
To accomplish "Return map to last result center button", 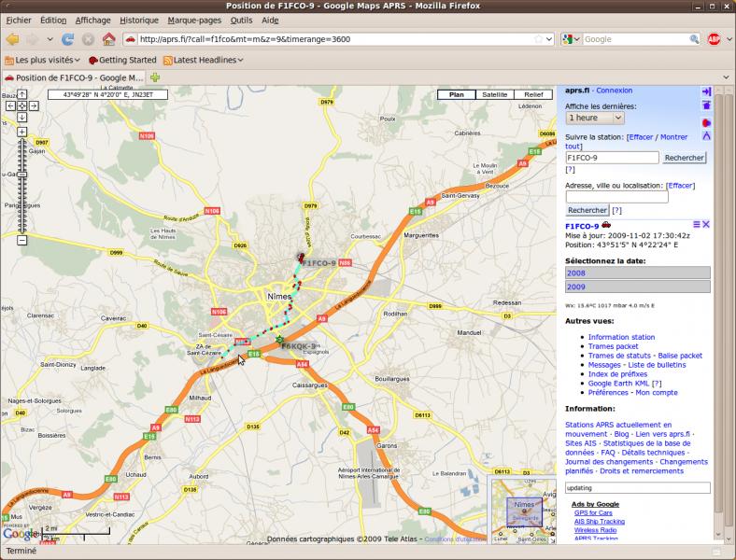I will pyautogui.click(x=22, y=106).
